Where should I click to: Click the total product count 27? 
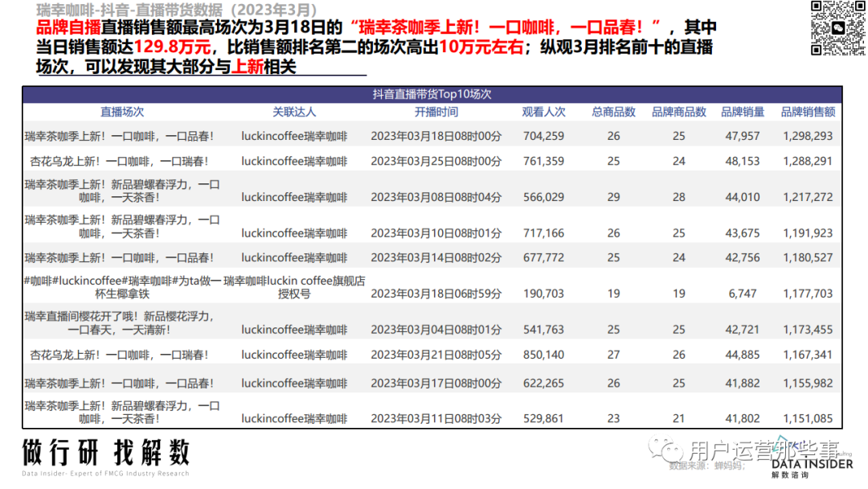tap(613, 355)
